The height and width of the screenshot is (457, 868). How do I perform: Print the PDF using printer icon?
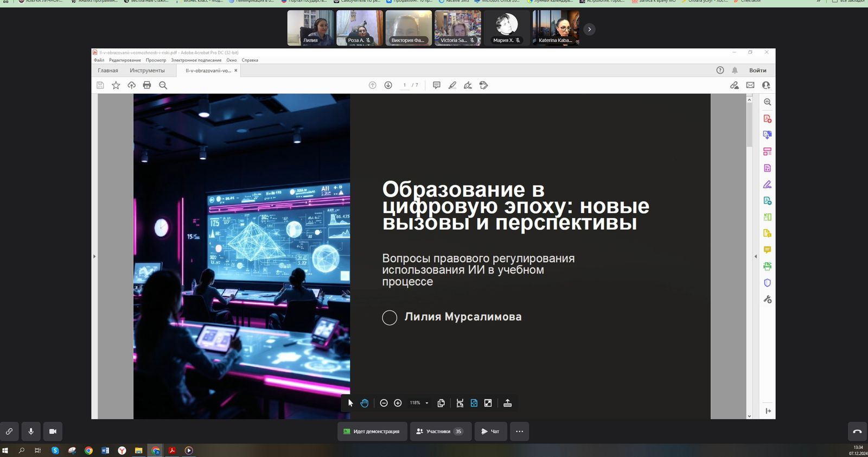click(146, 85)
